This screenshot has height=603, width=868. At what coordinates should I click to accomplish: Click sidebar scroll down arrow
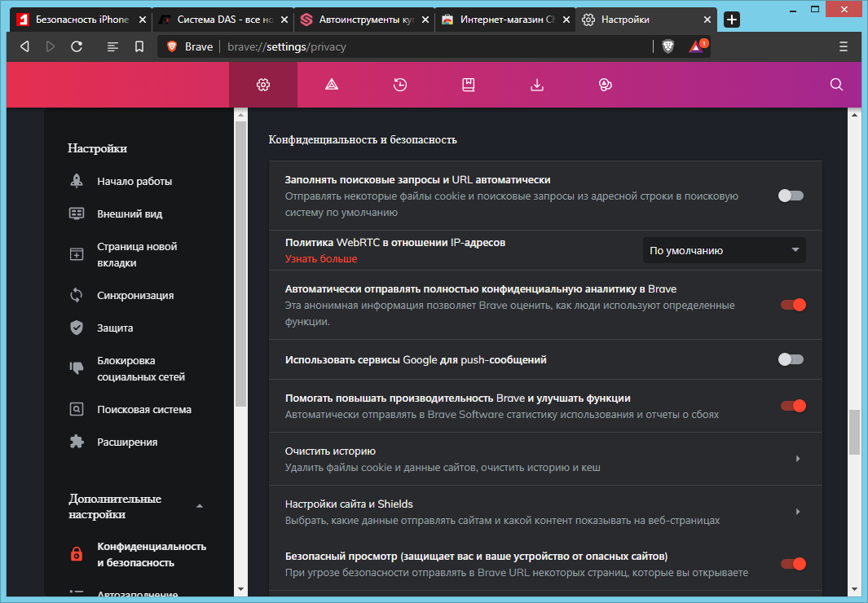point(240,589)
